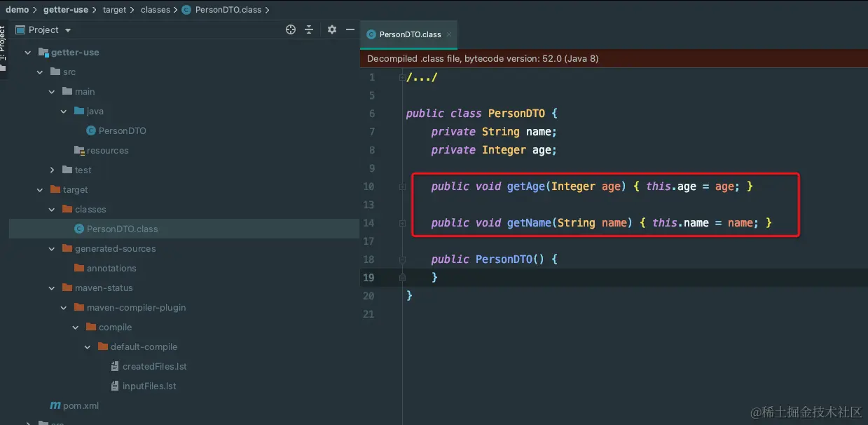Click demo in the breadcrumb bar
Viewport: 868px width, 425px height.
coord(17,10)
